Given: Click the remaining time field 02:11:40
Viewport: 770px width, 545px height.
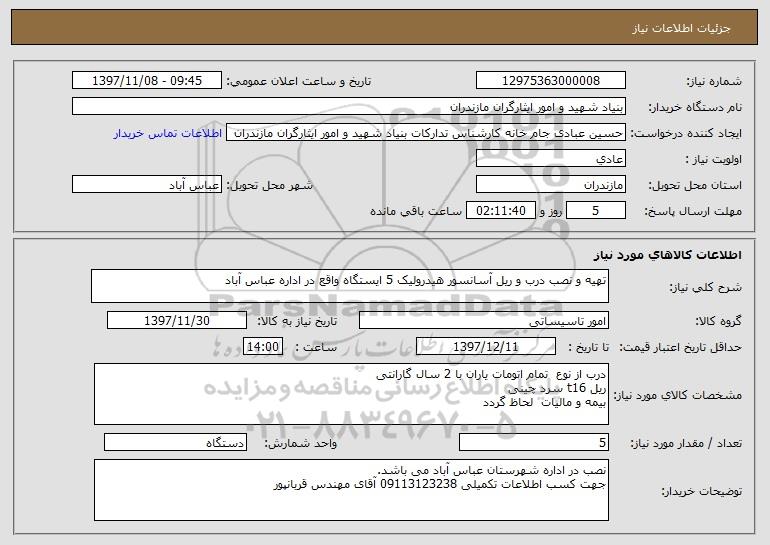Looking at the screenshot, I should (500, 211).
